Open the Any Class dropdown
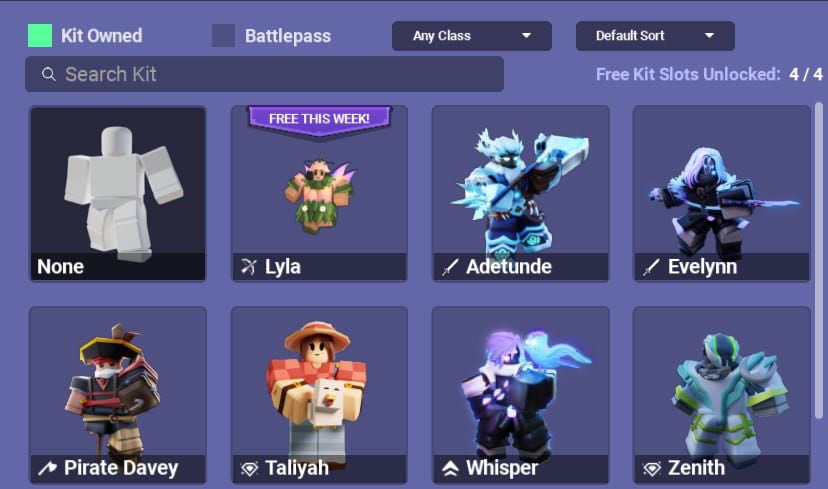The width and height of the screenshot is (828, 489). [472, 36]
